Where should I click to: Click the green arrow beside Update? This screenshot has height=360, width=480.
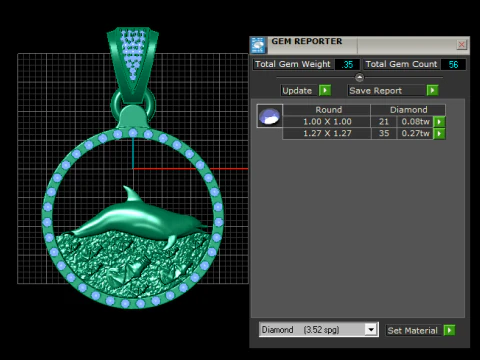pyautogui.click(x=325, y=90)
